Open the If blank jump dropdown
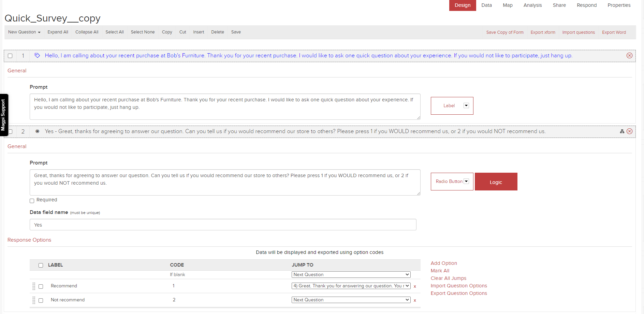This screenshot has width=644, height=314. [351, 274]
